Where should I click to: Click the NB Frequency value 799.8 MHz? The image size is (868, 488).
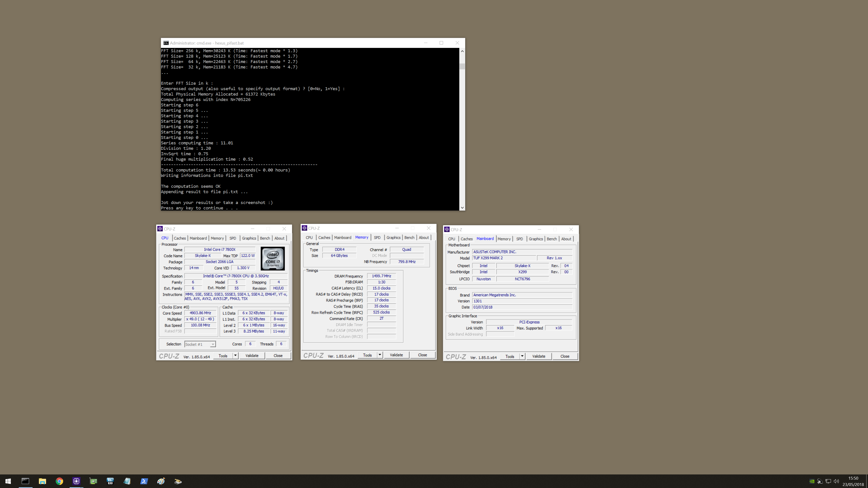click(x=407, y=262)
